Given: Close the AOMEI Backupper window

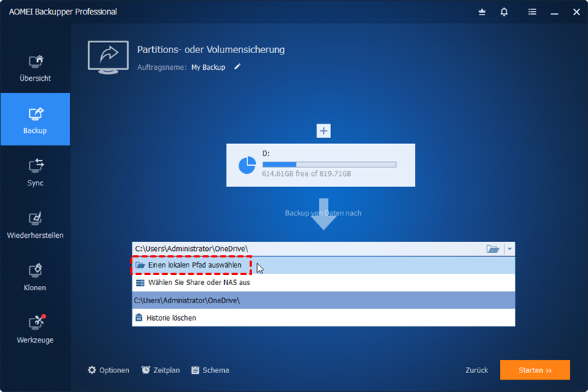Looking at the screenshot, I should click(x=576, y=12).
